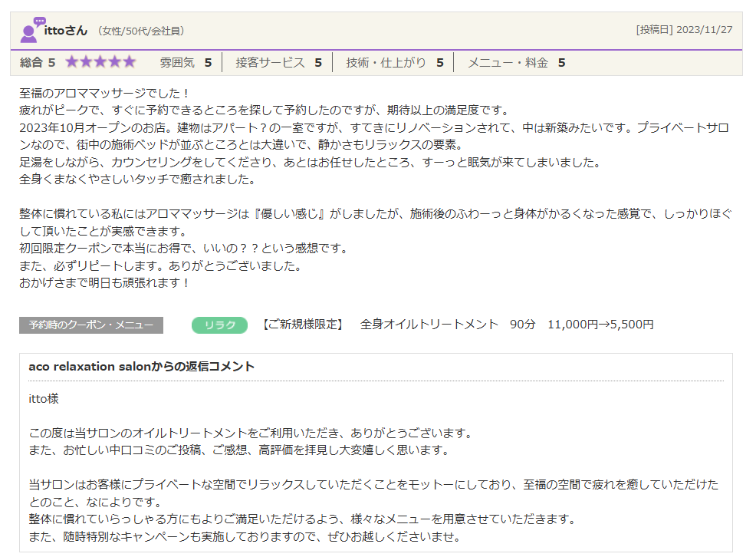Click the second purple rating star

[87, 62]
